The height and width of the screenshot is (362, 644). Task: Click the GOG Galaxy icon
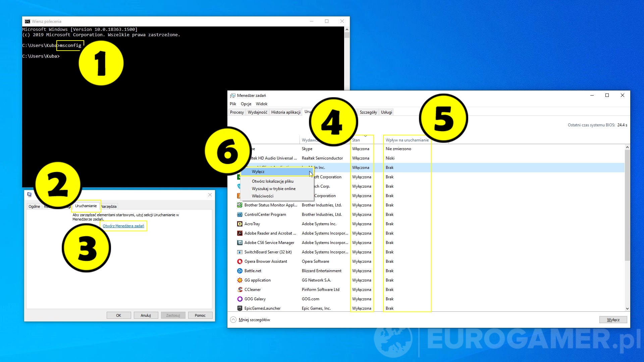tap(239, 299)
